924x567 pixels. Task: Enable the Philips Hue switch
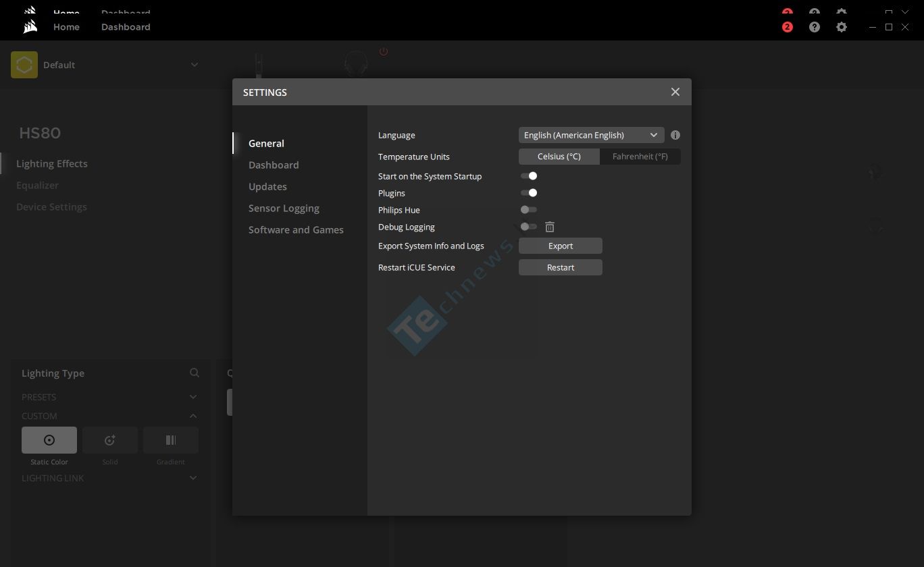tap(529, 210)
